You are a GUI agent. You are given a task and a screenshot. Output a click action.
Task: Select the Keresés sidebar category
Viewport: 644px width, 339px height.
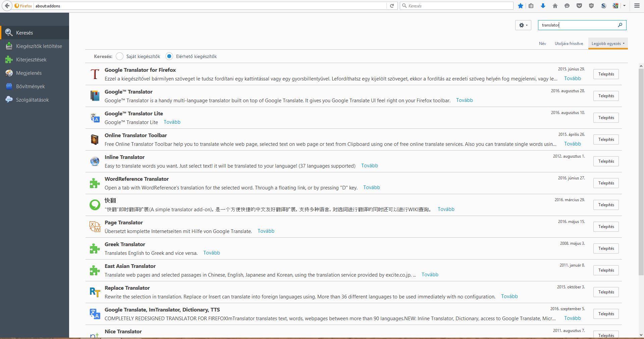click(35, 33)
